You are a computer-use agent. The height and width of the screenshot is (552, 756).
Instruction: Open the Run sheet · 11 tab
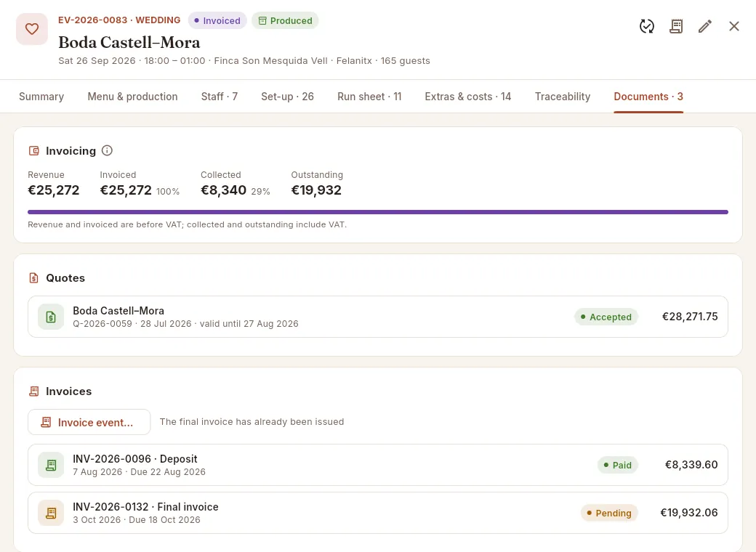[x=369, y=97]
